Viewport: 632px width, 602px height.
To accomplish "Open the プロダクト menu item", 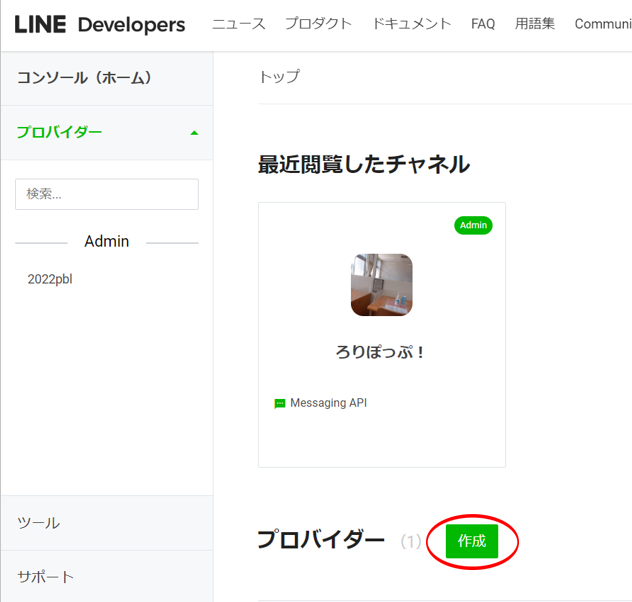I will [x=318, y=24].
